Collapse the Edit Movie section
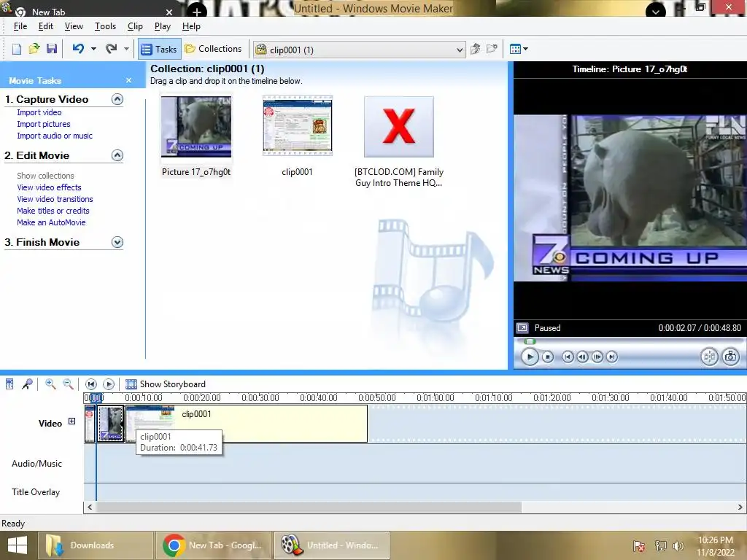Image resolution: width=747 pixels, height=560 pixels. pos(117,155)
